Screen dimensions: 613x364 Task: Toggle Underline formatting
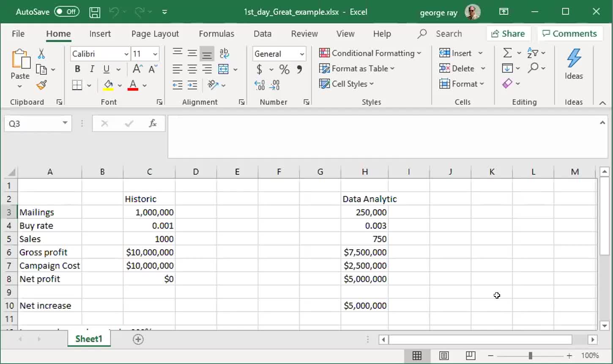107,69
